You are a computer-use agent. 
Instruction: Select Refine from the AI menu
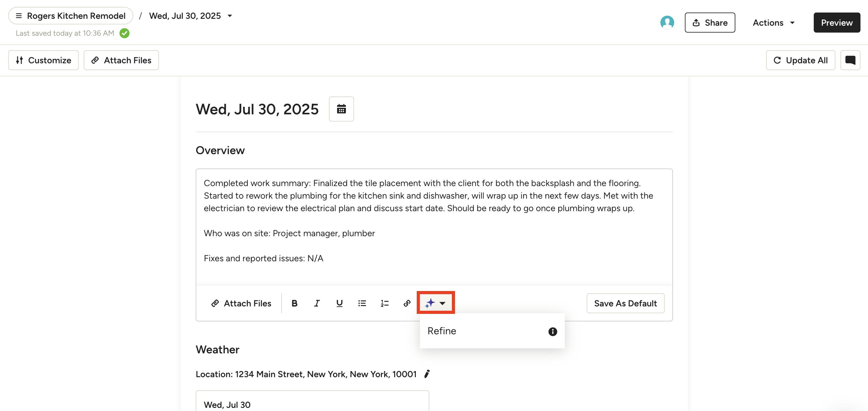pos(442,331)
